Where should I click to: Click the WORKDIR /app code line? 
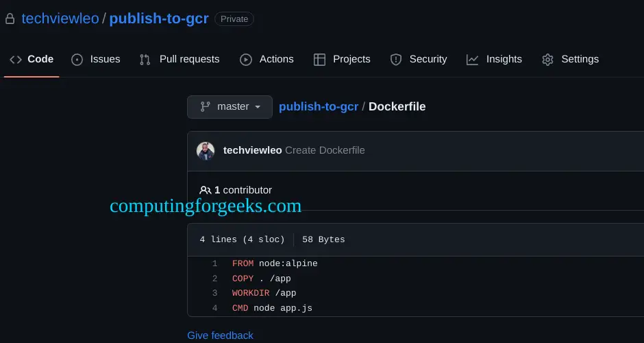coord(264,293)
